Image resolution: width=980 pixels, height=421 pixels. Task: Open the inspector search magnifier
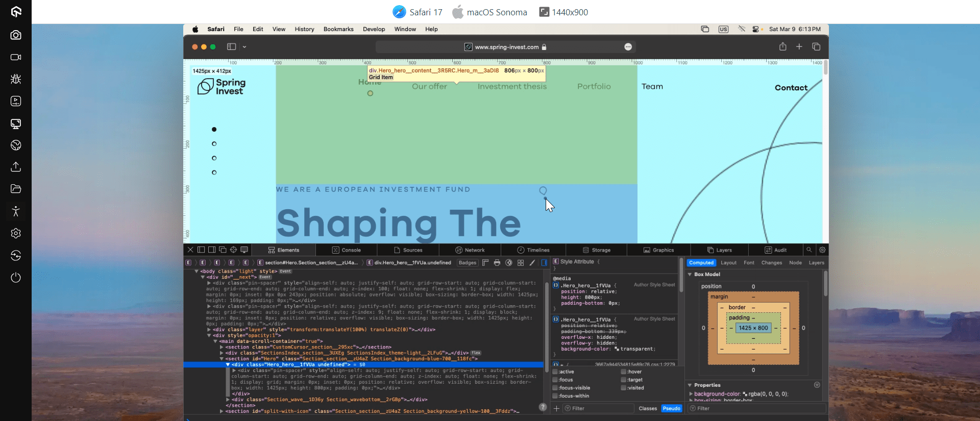point(809,250)
